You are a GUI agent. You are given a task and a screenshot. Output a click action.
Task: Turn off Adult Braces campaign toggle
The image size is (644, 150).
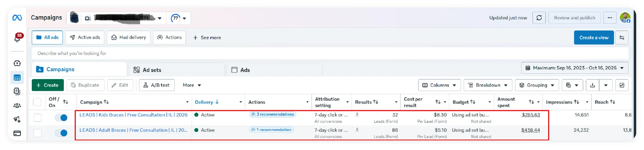point(61,133)
